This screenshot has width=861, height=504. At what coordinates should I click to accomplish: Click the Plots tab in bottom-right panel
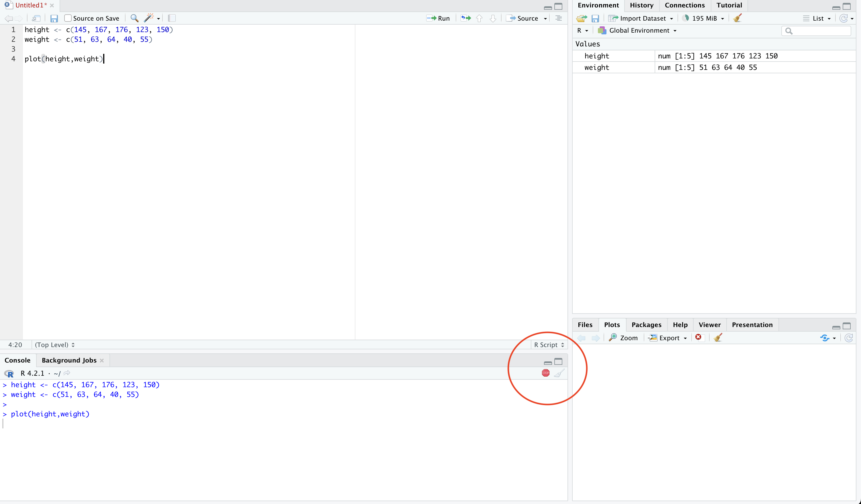pos(613,325)
